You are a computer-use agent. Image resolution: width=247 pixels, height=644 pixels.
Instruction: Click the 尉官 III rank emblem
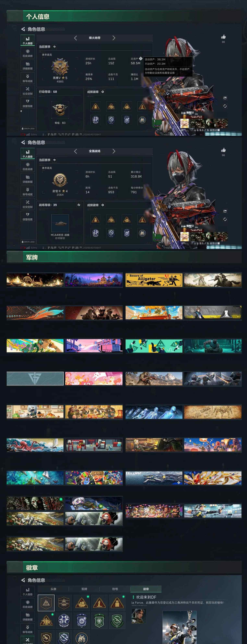tap(60, 180)
